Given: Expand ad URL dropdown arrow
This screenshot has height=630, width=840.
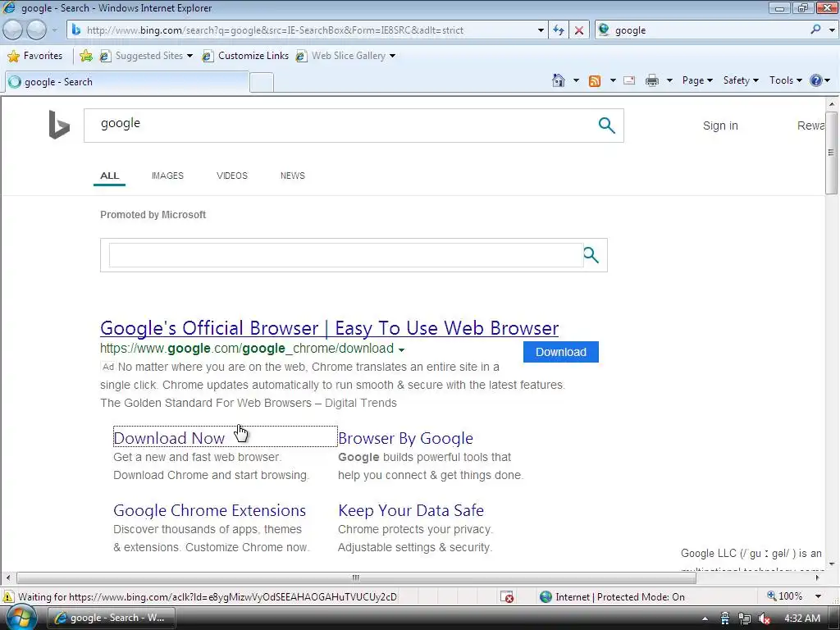Looking at the screenshot, I should pos(401,349).
